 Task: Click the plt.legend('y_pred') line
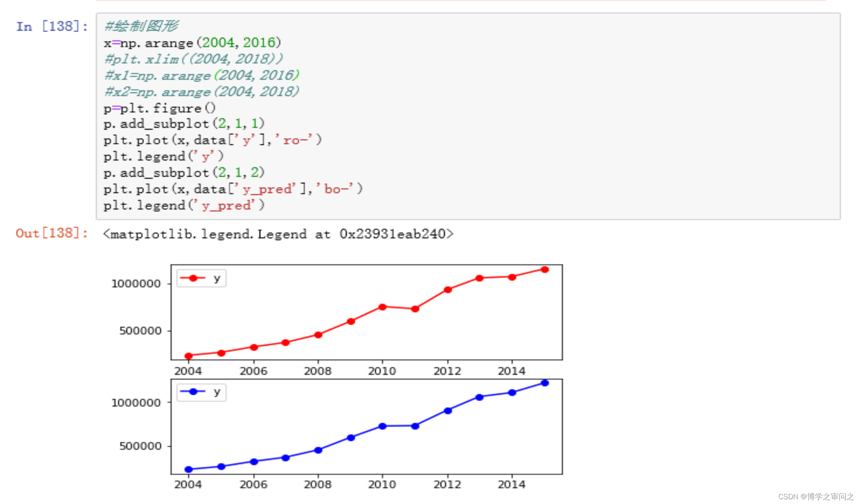[184, 205]
